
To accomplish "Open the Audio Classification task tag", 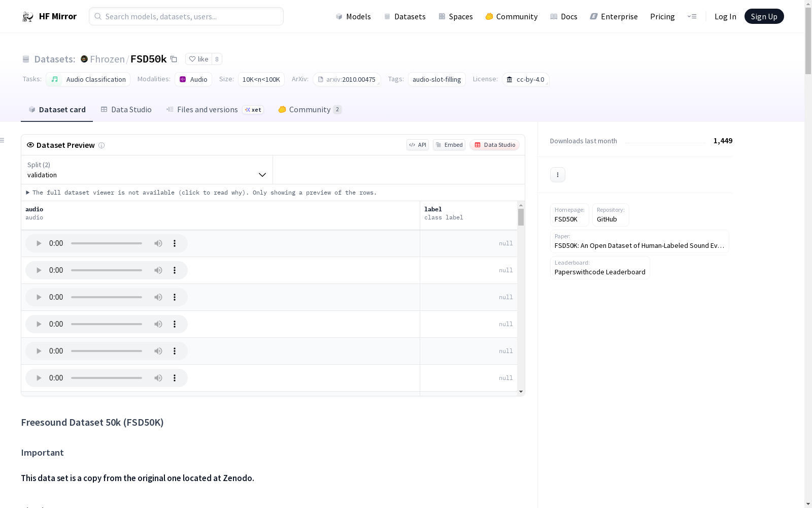I will click(x=88, y=79).
